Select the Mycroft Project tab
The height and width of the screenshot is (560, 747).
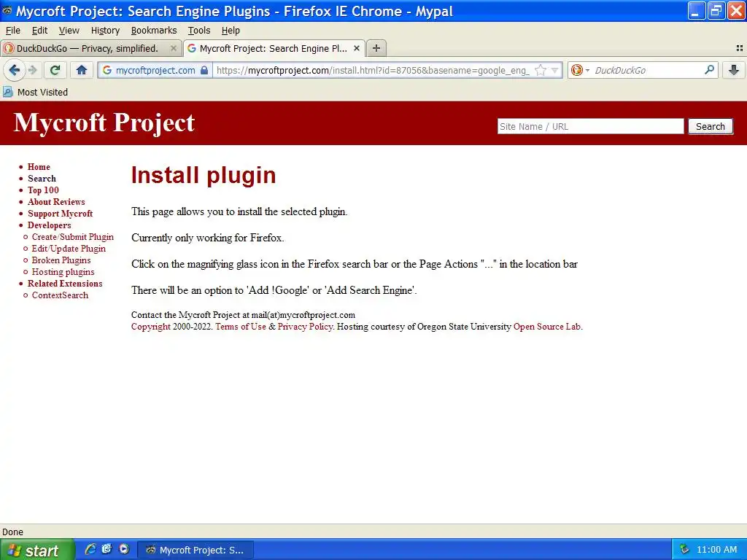274,49
